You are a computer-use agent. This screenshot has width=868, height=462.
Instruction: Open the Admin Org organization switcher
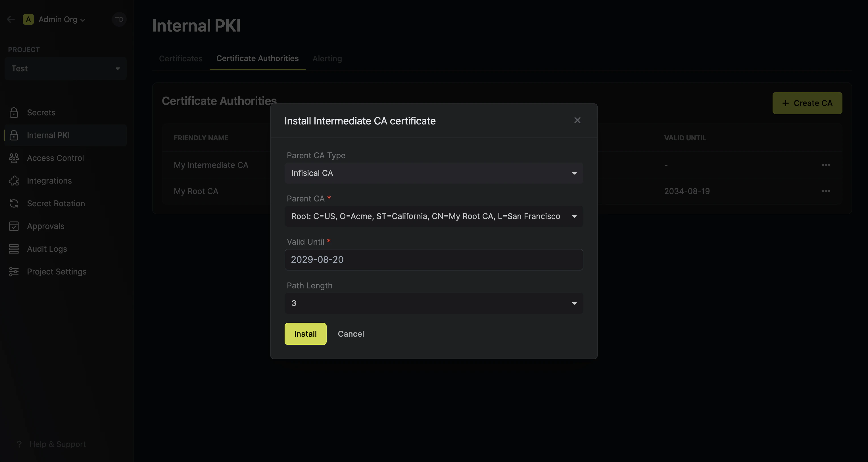click(x=62, y=19)
